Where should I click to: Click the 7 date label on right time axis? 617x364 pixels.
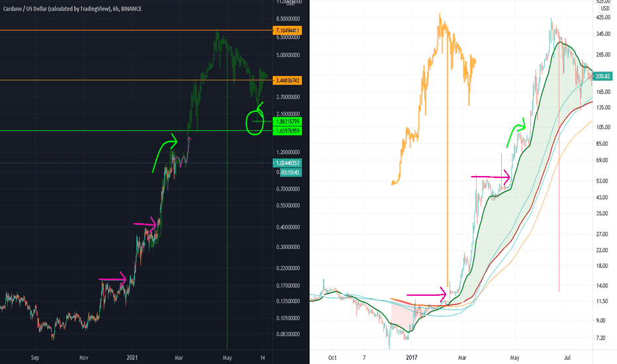point(364,357)
